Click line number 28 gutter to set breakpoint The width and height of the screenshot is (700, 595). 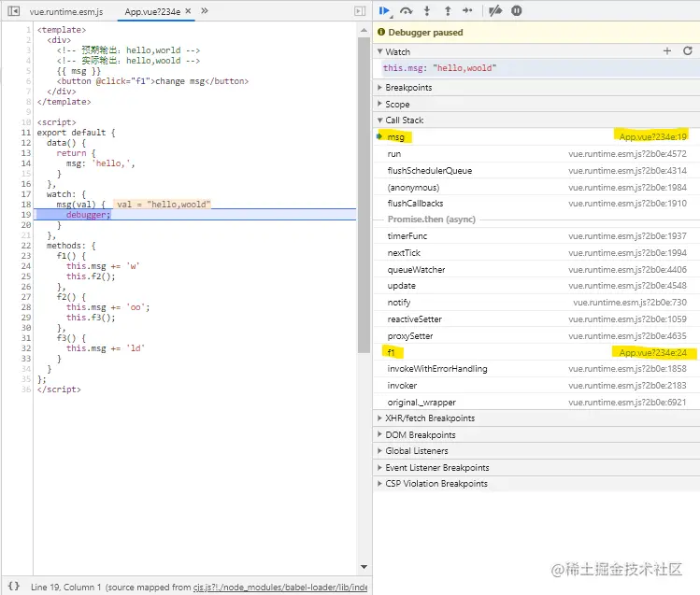tap(26, 307)
